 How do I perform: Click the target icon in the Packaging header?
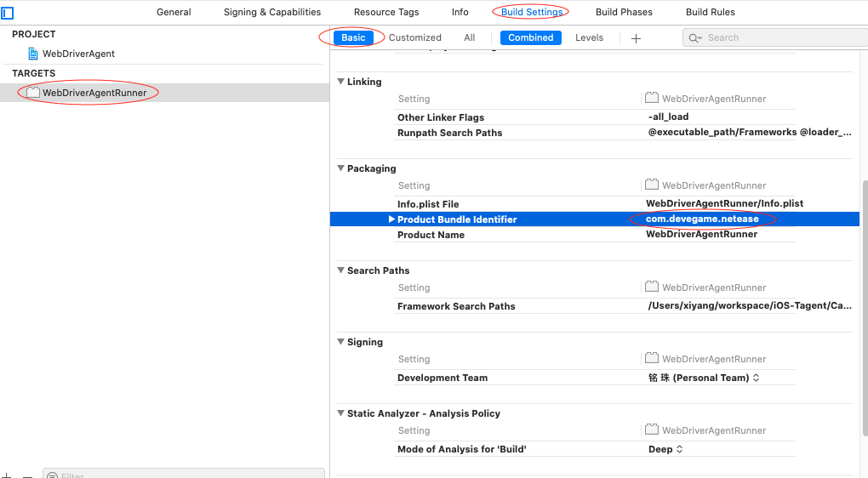tap(652, 185)
